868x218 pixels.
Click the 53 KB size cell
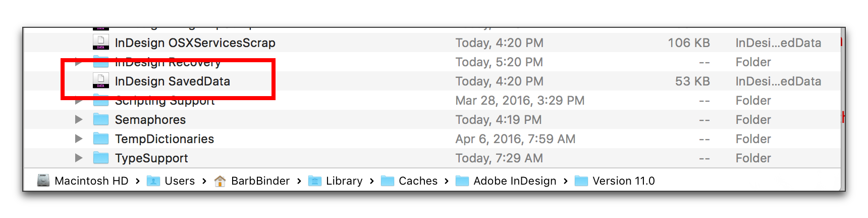pos(692,81)
